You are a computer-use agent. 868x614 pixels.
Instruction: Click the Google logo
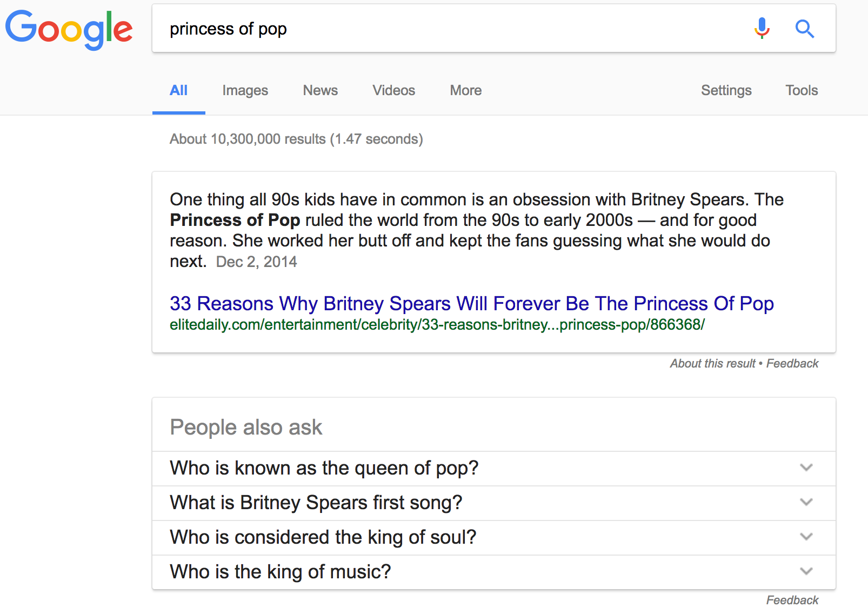pyautogui.click(x=69, y=29)
